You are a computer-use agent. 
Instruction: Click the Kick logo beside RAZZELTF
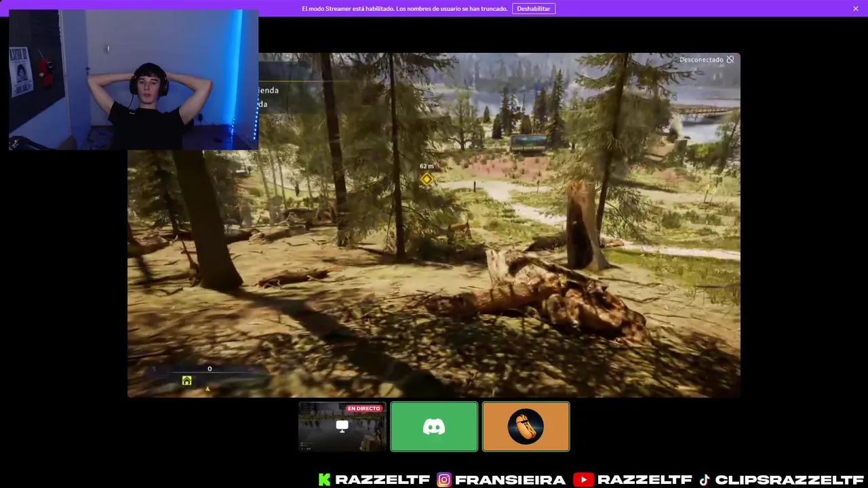[325, 480]
